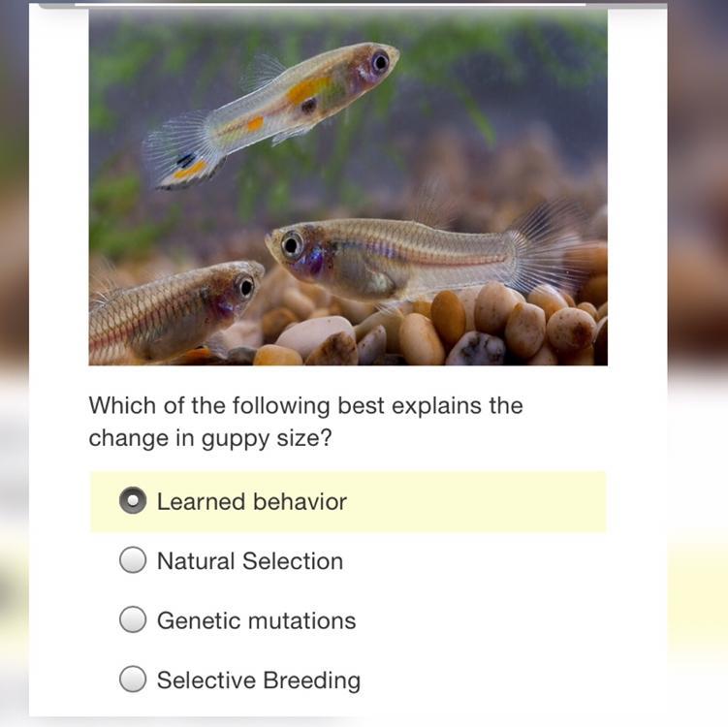Viewport: 728px width, 727px height.
Task: Mark the Selective Breeding radio button
Action: coord(133,680)
